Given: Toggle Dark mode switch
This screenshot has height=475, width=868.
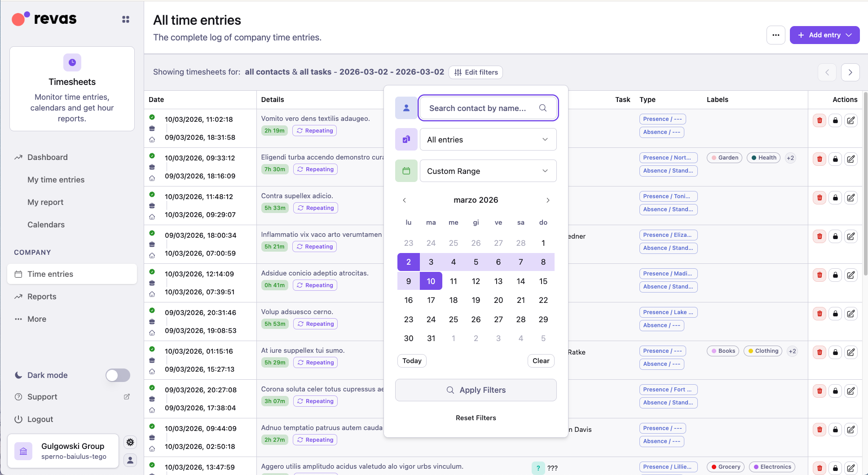Looking at the screenshot, I should coord(118,375).
